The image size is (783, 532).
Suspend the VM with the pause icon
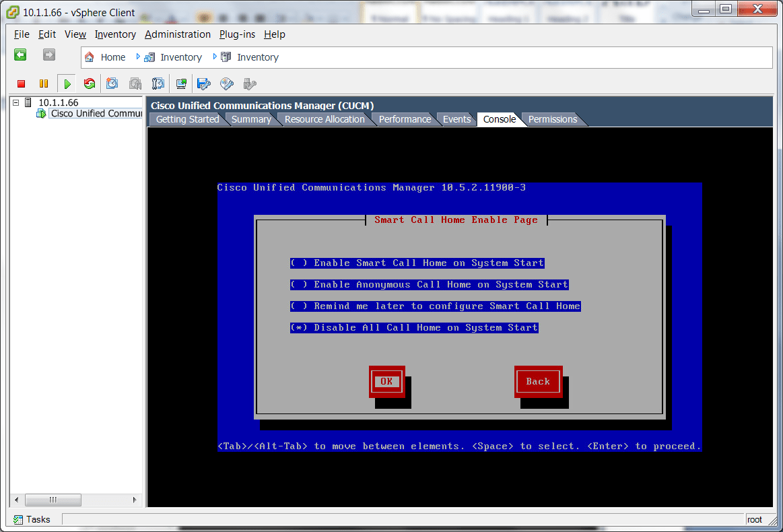pos(44,84)
